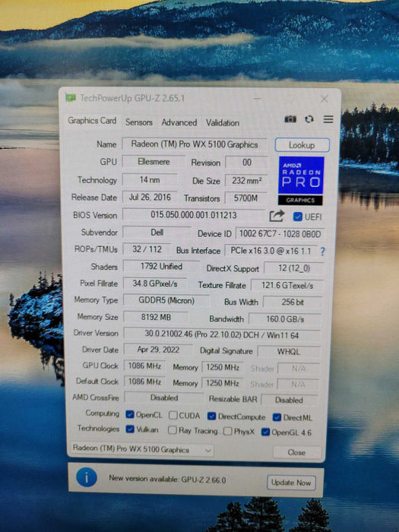Click the Digital Signature value WHQL

tap(288, 351)
